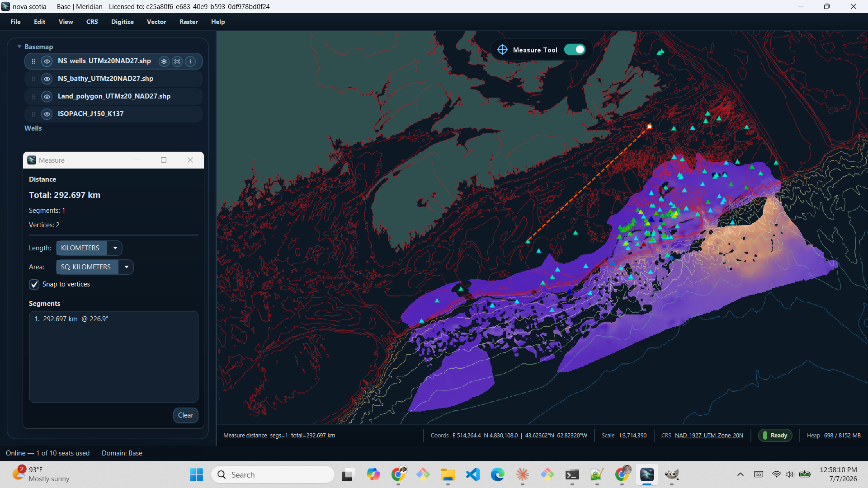This screenshot has height=488, width=868.
Task: Open Microsoft Edge from the taskbar
Action: 497,474
